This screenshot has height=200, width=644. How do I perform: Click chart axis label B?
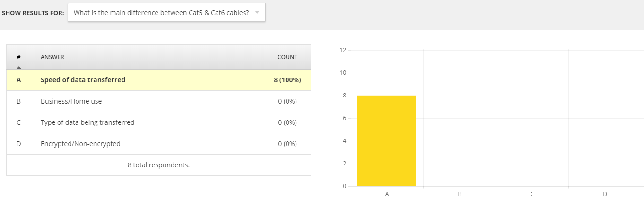coord(460,194)
